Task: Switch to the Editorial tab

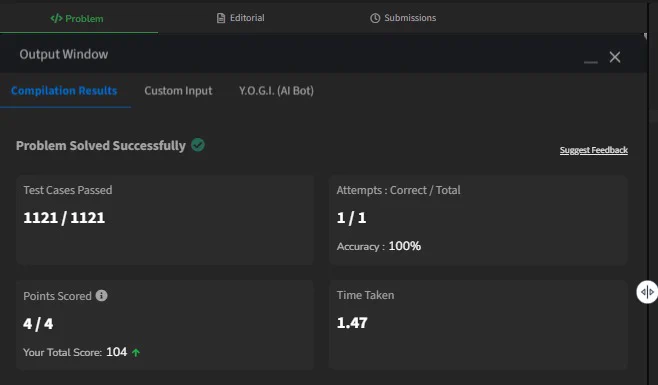Action: (x=240, y=18)
